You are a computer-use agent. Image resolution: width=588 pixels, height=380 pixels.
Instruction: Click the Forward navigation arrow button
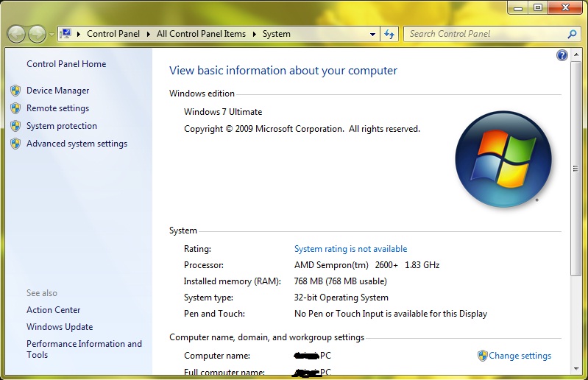tap(37, 35)
